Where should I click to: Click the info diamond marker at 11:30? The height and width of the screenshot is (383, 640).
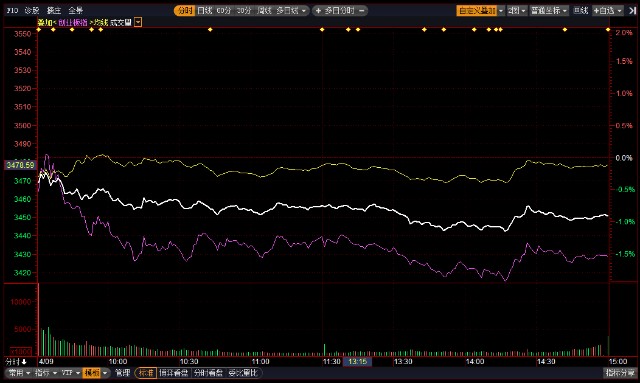point(322,29)
